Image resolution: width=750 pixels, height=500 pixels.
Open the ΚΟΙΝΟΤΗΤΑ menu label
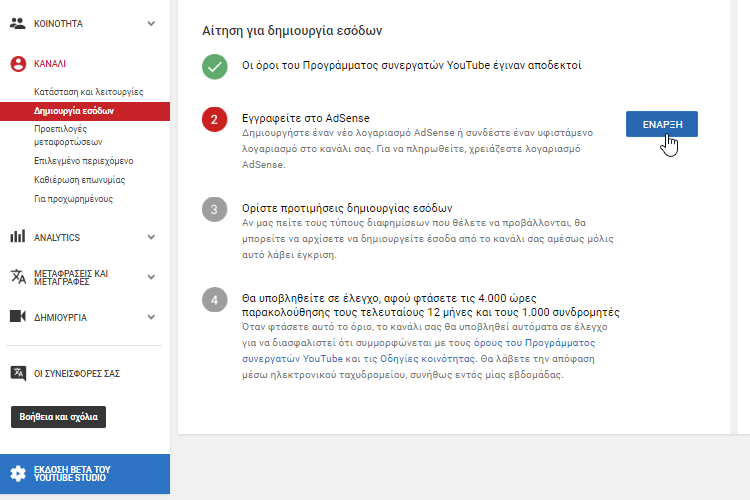[58, 23]
